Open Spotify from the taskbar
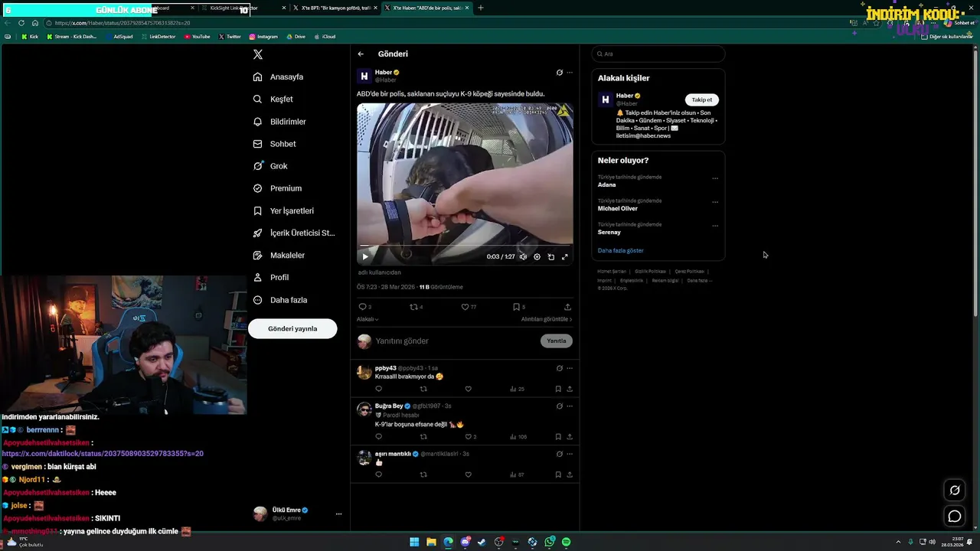The image size is (980, 551). click(566, 542)
